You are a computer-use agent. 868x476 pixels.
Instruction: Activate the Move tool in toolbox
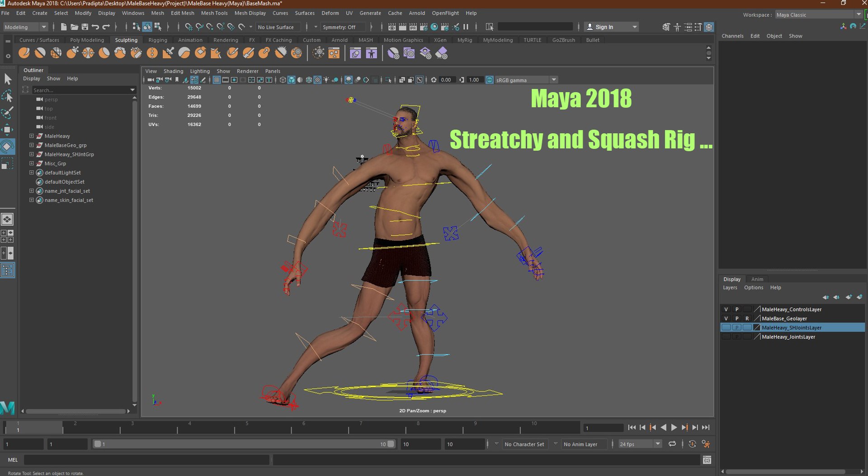pyautogui.click(x=8, y=130)
